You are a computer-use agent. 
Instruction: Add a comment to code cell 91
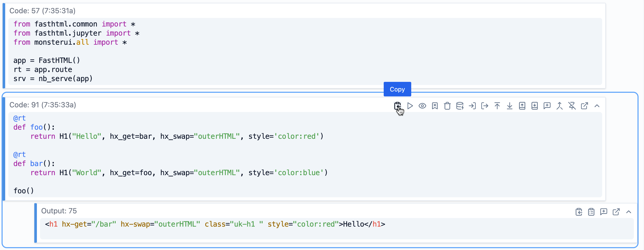point(547,106)
